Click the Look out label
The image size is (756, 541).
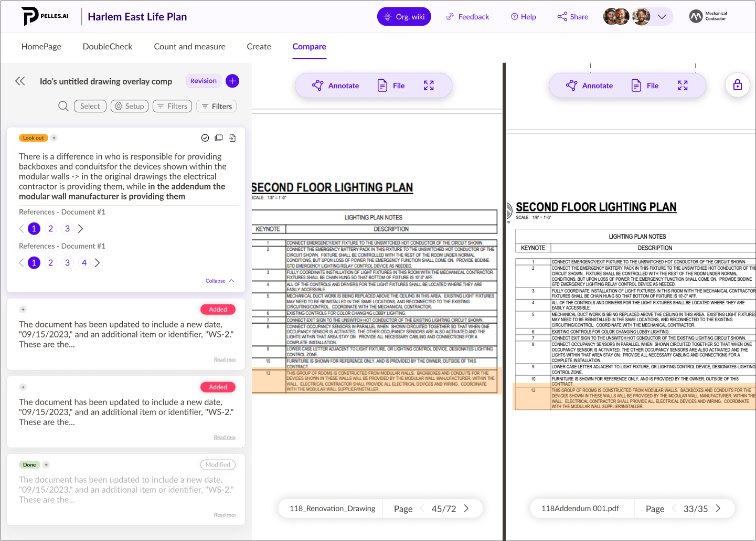tap(34, 138)
